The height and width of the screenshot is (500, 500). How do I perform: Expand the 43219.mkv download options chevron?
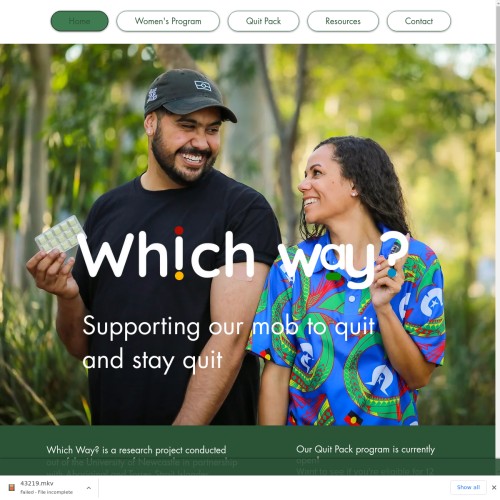coord(89,488)
